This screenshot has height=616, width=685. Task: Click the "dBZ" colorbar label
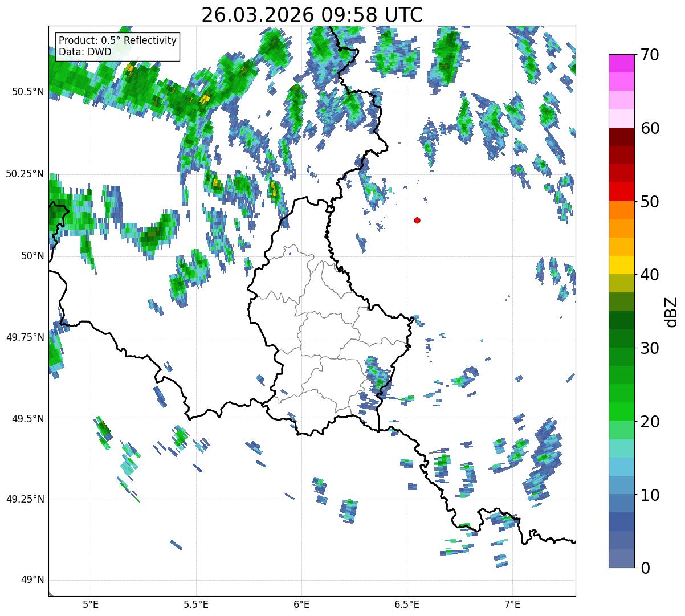671,311
